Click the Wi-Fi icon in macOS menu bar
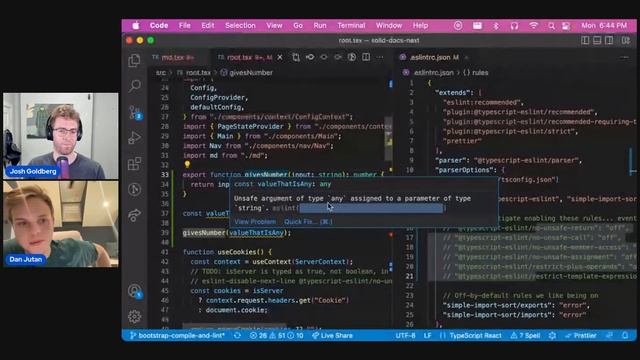Image resolution: width=640 pixels, height=360 pixels. coord(533,26)
